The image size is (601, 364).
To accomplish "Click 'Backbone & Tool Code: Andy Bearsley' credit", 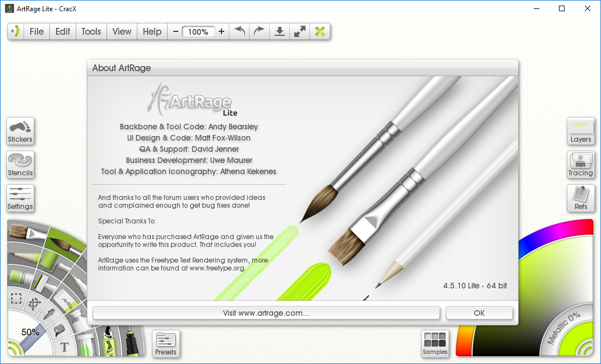I will pos(188,127).
